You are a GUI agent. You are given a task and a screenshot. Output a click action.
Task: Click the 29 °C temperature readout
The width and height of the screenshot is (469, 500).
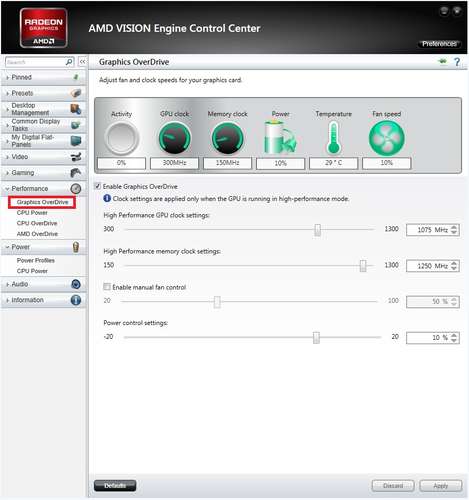coord(334,163)
